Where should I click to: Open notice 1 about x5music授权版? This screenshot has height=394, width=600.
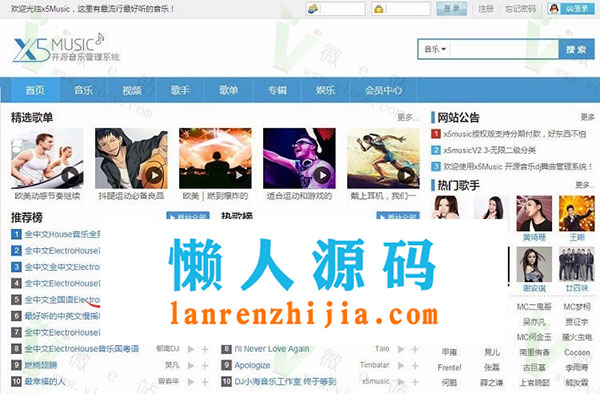point(514,134)
